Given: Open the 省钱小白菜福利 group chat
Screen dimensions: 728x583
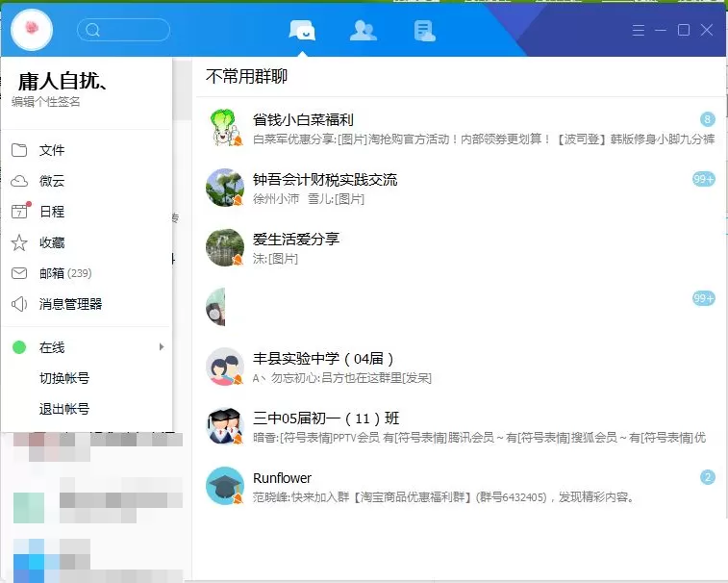Looking at the screenshot, I should (x=461, y=128).
